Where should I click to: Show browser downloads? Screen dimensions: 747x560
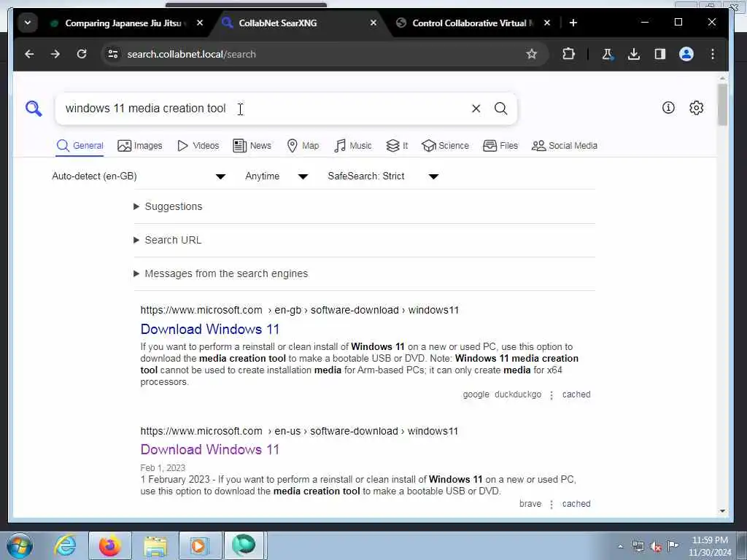click(634, 54)
